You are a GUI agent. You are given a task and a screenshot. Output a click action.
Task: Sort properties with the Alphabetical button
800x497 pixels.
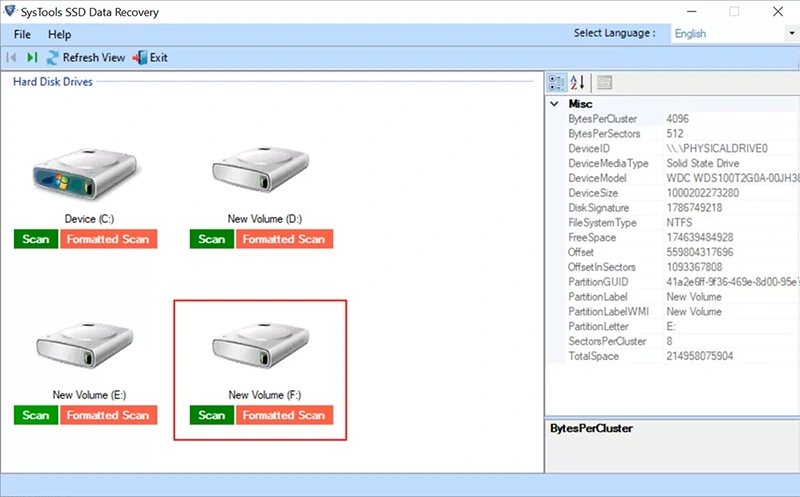(578, 82)
